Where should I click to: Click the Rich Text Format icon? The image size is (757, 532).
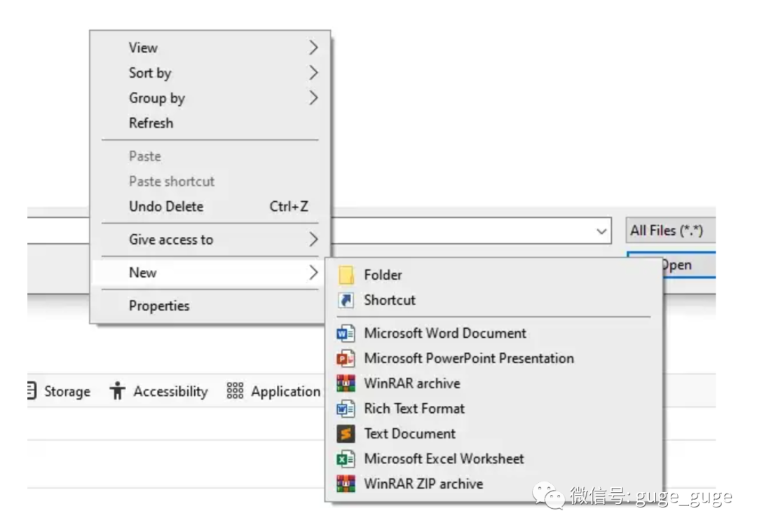pyautogui.click(x=346, y=409)
